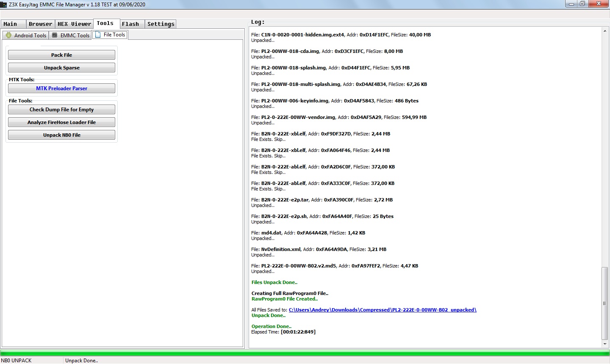
Task: Click the log scrollbar down arrow
Action: tap(605, 344)
